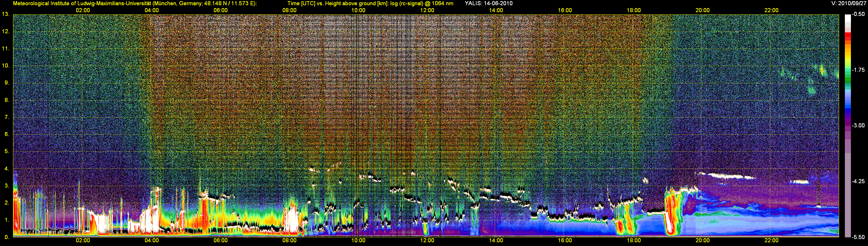Click the 14:00 label on the bottom time axis
The height and width of the screenshot is (246, 868).
(x=496, y=241)
